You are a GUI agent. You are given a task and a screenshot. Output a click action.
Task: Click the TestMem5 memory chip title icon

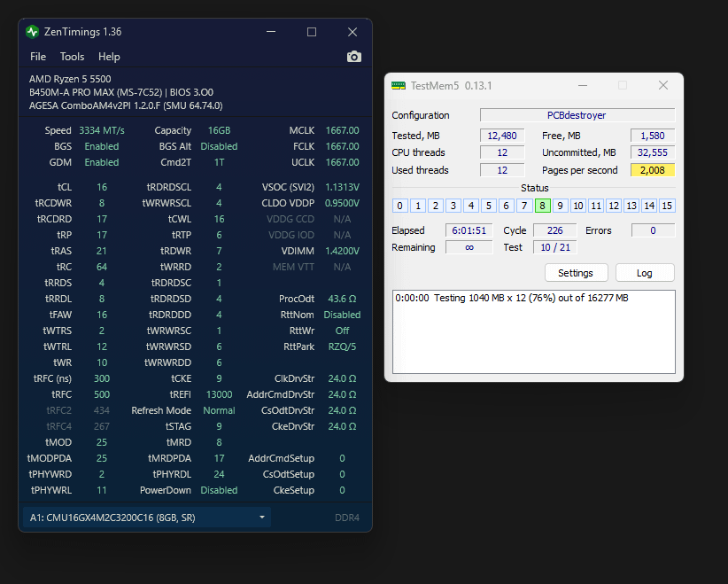tap(399, 86)
